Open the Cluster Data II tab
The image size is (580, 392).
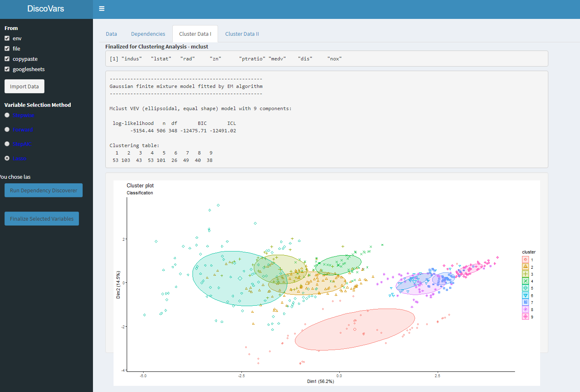tap(242, 34)
